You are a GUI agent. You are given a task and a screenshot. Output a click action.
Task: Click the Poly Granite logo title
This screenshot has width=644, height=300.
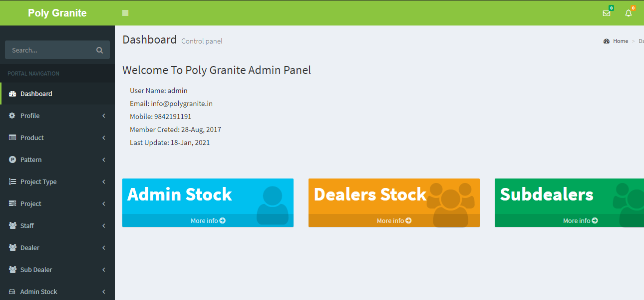pyautogui.click(x=57, y=13)
